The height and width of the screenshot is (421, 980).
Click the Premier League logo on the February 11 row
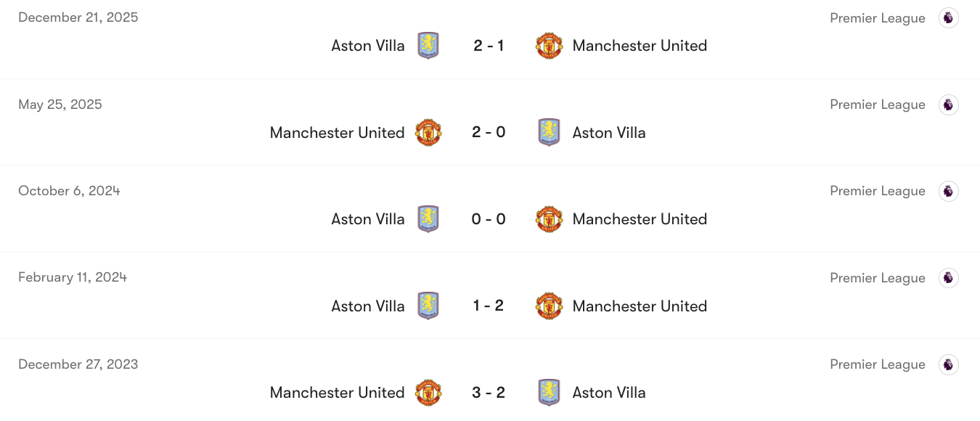[x=949, y=278]
